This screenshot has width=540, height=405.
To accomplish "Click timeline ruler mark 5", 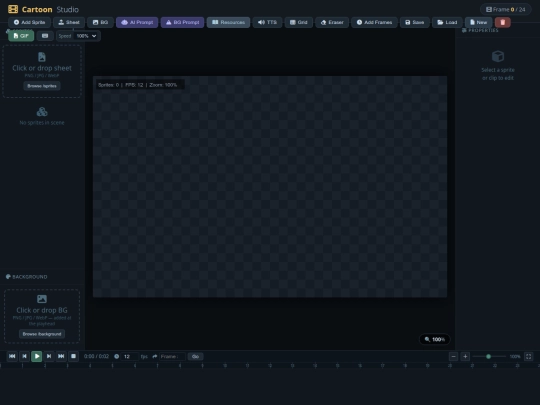I will (113, 365).
